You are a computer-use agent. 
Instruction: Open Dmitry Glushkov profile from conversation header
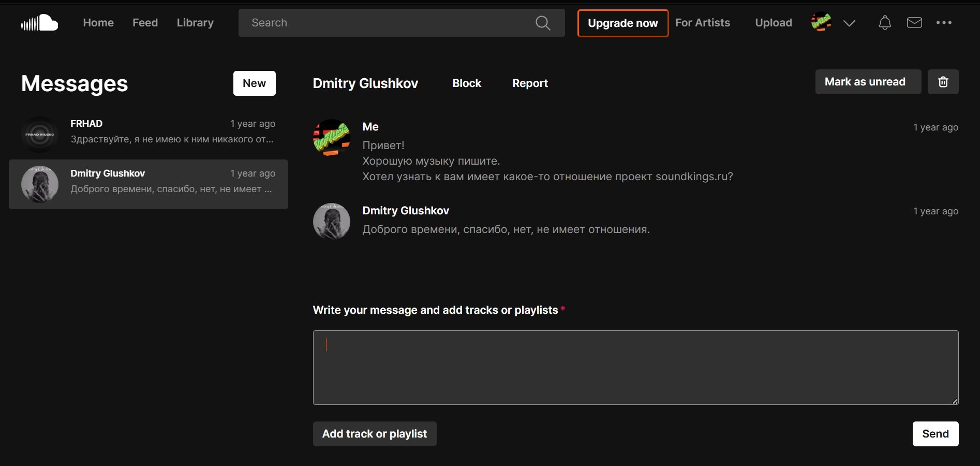coord(365,83)
